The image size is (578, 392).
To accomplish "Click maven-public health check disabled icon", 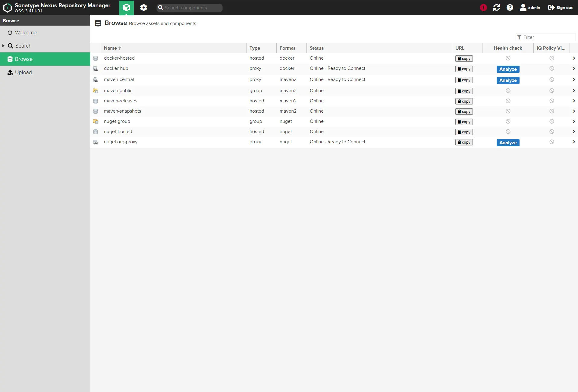I will tap(508, 91).
